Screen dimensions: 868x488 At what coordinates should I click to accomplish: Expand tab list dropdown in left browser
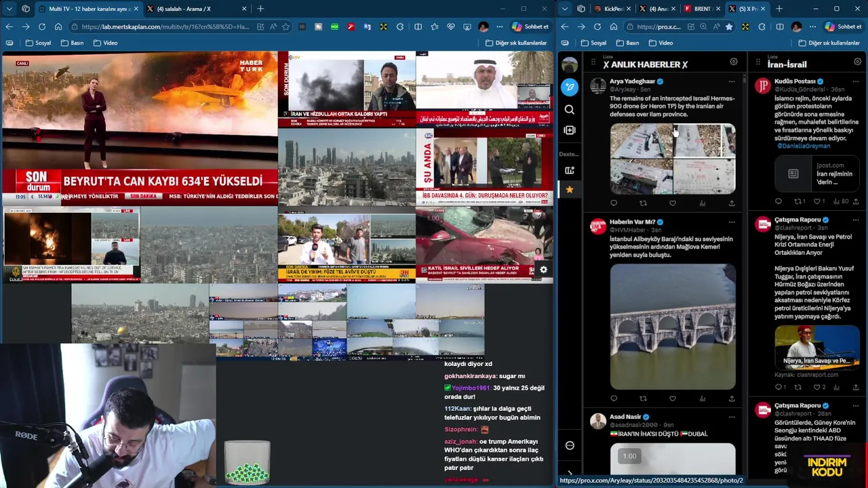pyautogui.click(x=9, y=9)
